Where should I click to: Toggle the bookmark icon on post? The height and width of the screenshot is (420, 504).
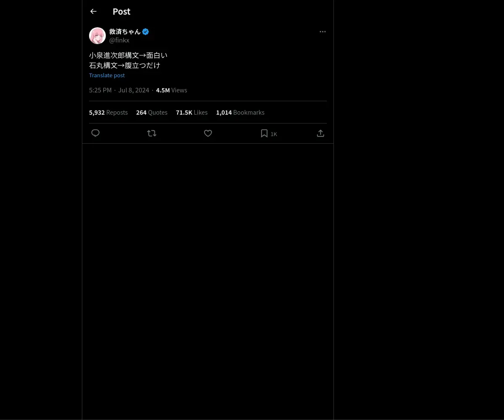coord(264,133)
